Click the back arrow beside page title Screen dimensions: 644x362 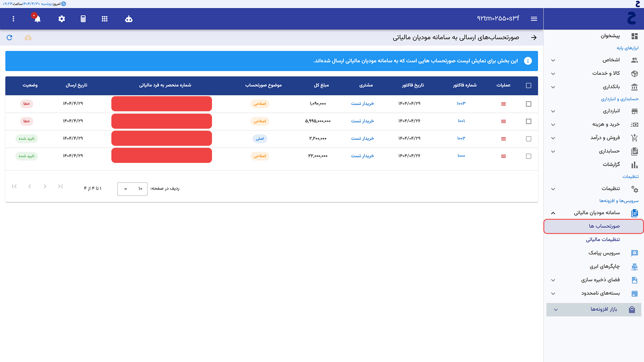click(534, 38)
